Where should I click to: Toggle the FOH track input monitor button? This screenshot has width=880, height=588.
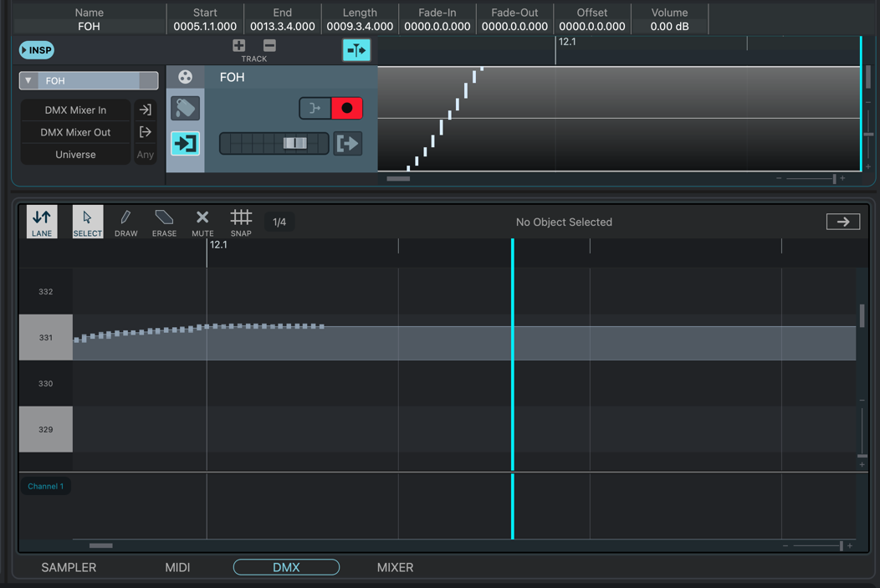point(185,143)
